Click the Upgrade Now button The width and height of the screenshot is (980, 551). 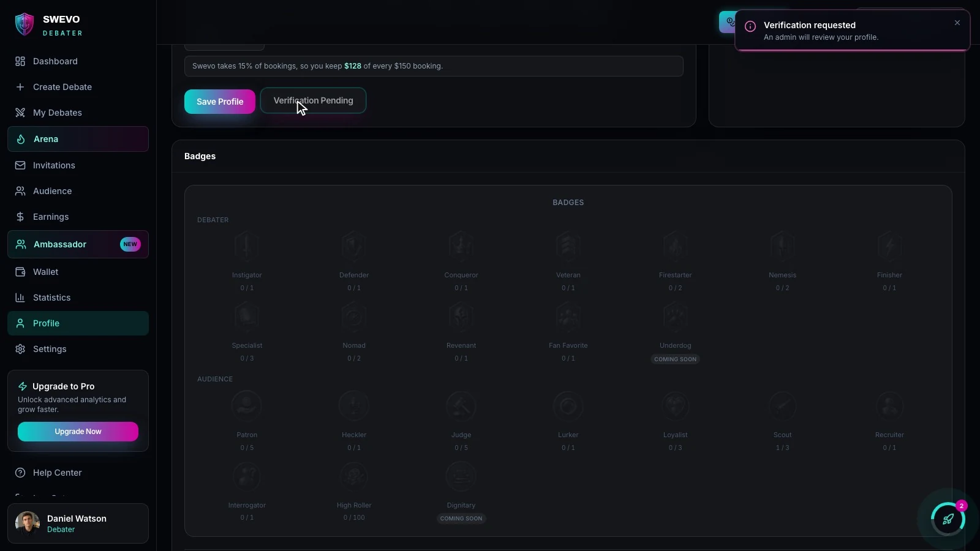(x=78, y=432)
